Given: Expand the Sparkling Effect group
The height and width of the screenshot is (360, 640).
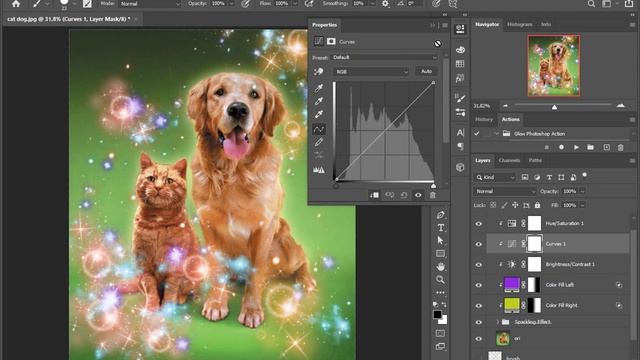Looking at the screenshot, I should [498, 322].
